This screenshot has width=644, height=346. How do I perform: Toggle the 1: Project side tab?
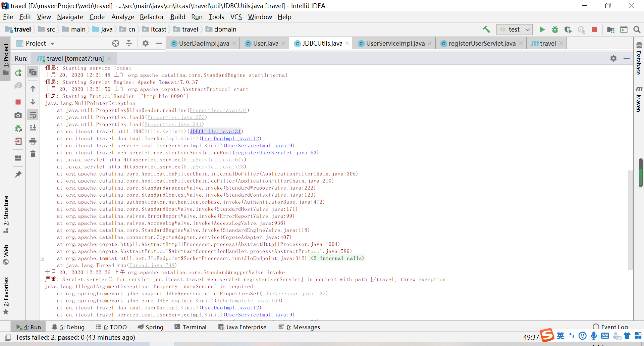[x=6, y=59]
